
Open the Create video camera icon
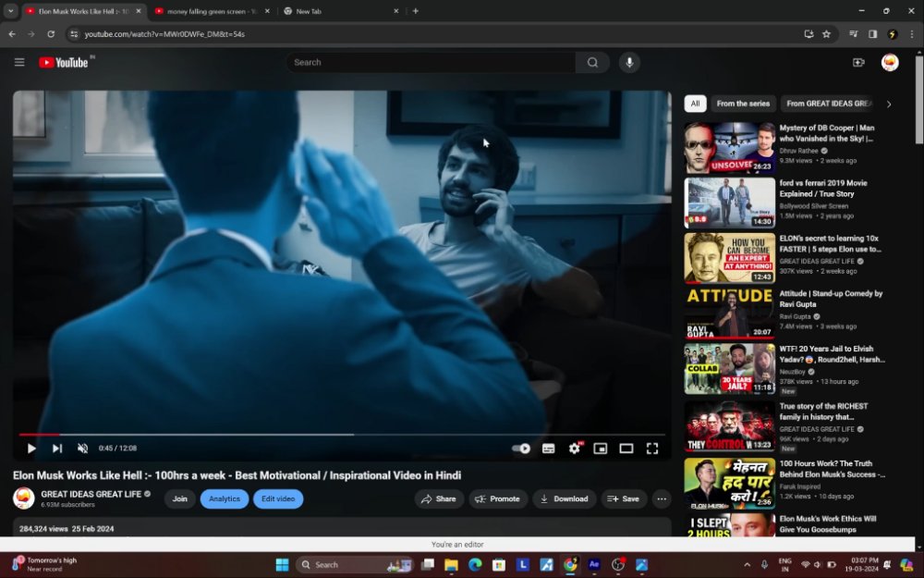(858, 62)
